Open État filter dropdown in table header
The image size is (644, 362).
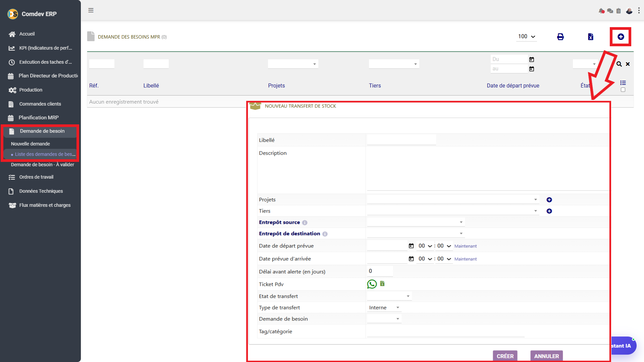[585, 64]
